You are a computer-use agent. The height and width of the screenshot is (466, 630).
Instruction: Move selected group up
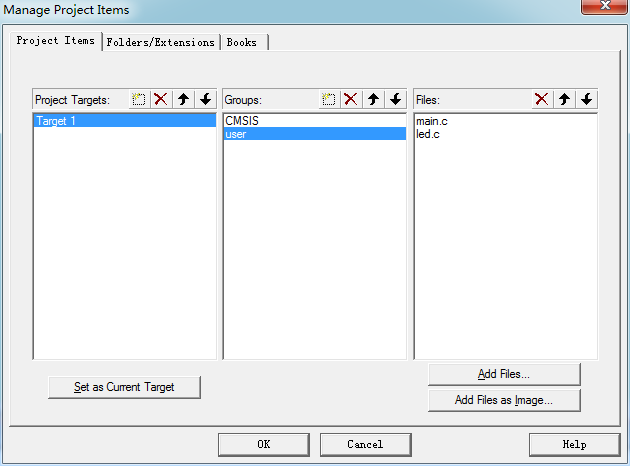374,99
